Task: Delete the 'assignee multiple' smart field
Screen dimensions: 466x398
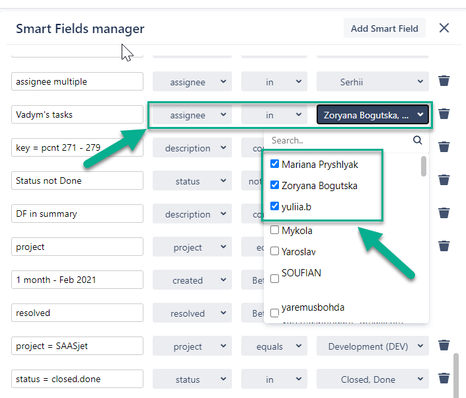Action: coord(444,81)
